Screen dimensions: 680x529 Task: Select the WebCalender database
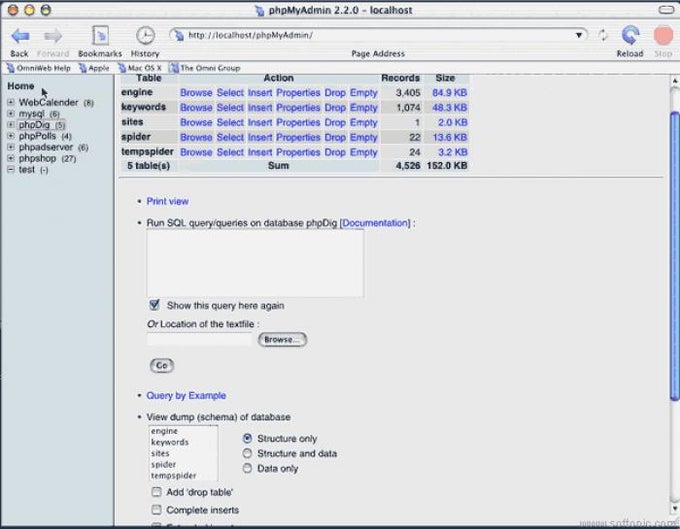click(x=49, y=102)
